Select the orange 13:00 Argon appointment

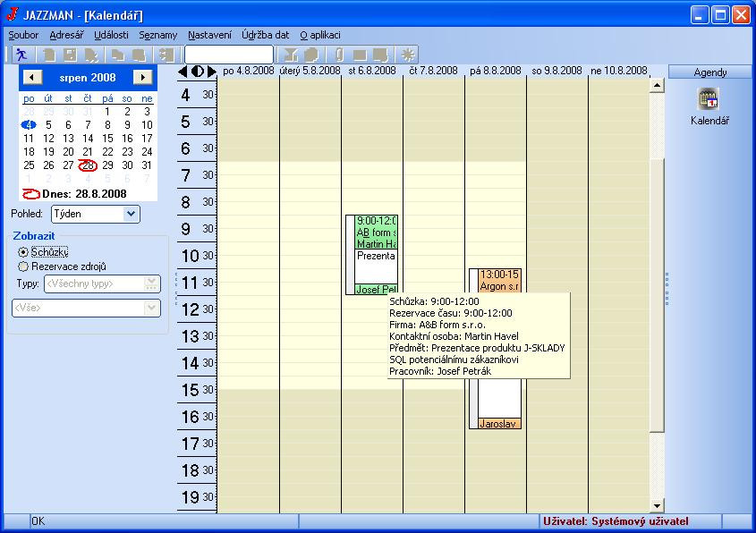(x=499, y=281)
